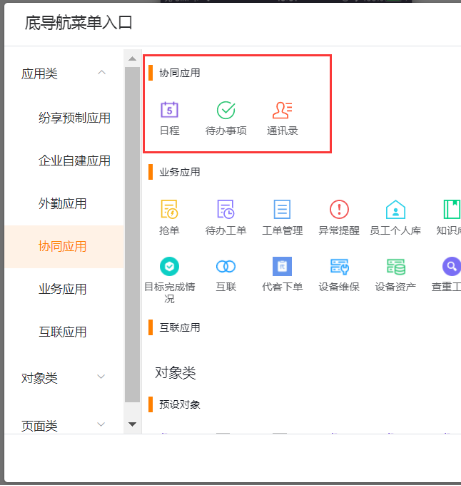Select the 目标完成情况 icon
Screen dimensions: 461x486
coord(169,266)
